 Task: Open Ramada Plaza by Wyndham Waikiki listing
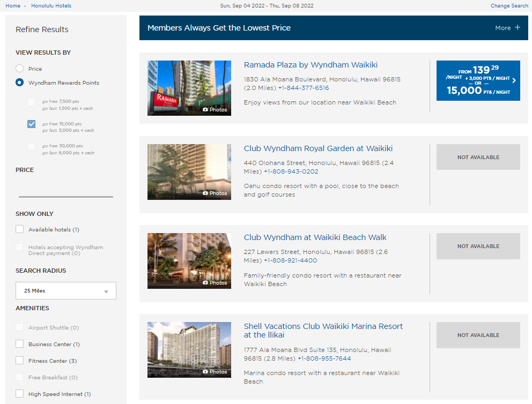point(311,65)
